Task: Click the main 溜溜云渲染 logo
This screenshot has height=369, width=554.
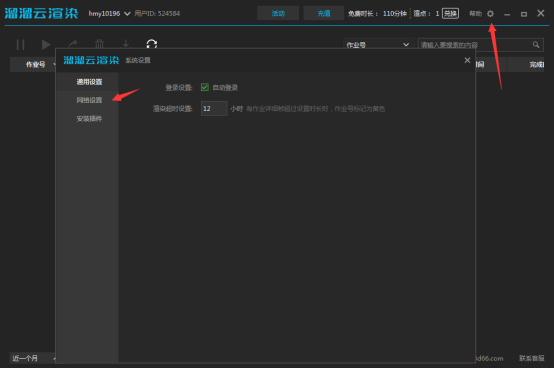Action: point(41,13)
